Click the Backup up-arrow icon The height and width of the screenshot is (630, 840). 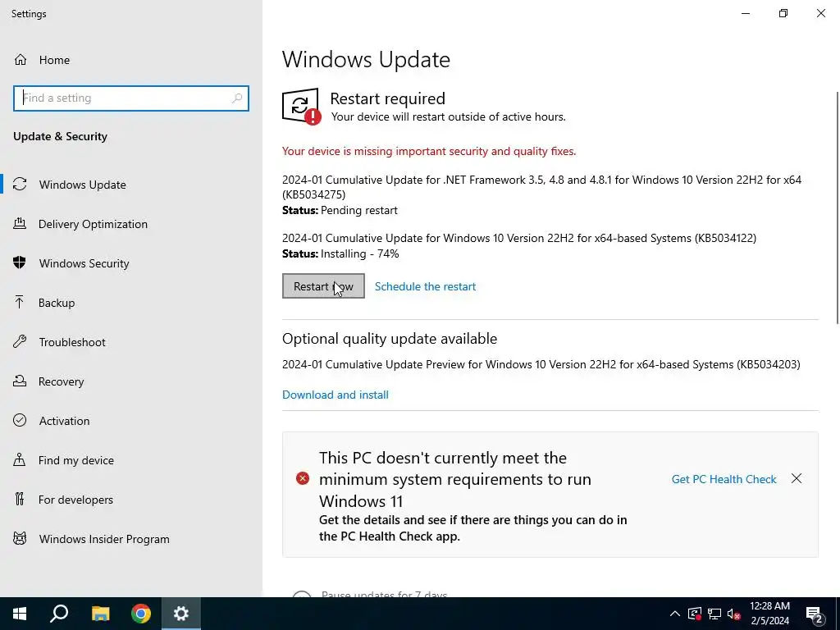tap(20, 302)
